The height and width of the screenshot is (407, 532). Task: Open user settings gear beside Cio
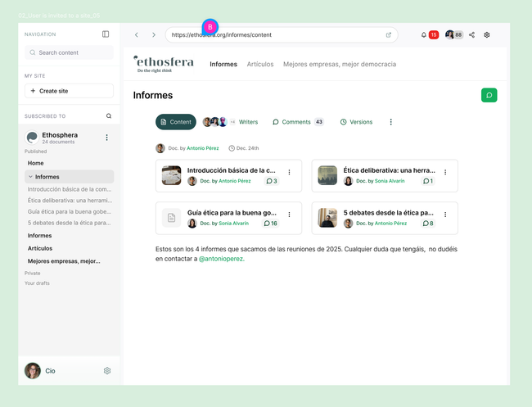pos(107,371)
